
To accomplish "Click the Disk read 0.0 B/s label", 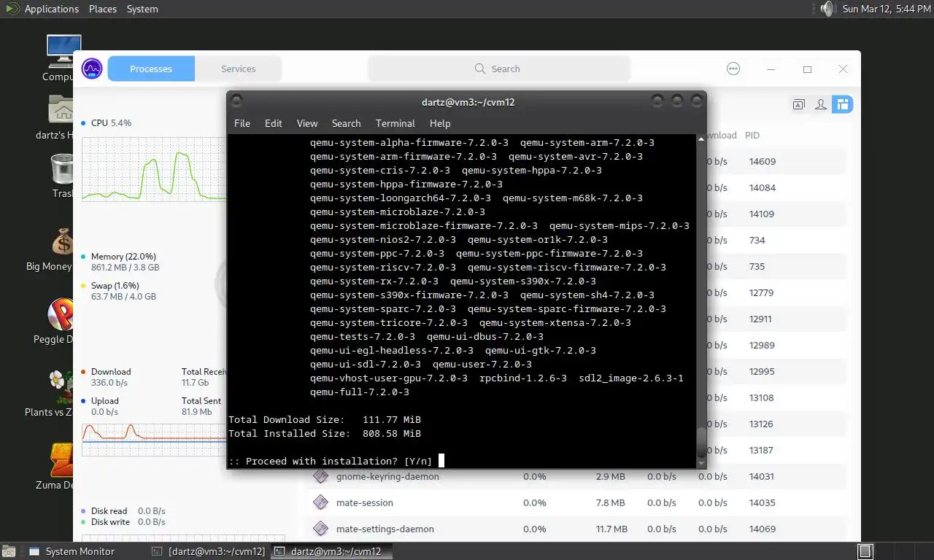I will pos(128,511).
